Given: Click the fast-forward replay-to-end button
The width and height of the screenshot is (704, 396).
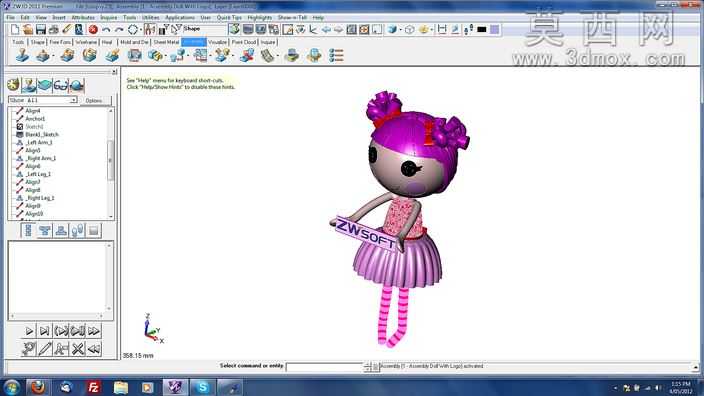Looking at the screenshot, I should tap(94, 331).
